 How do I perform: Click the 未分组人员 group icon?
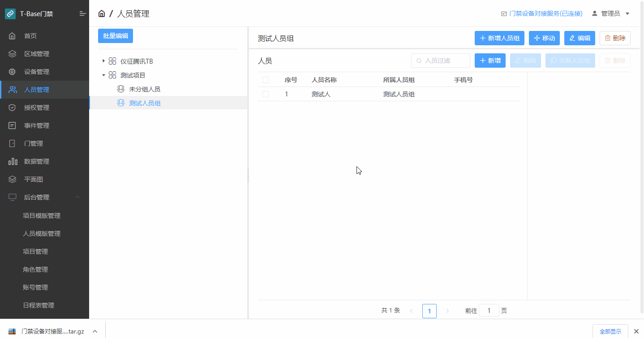click(x=120, y=89)
